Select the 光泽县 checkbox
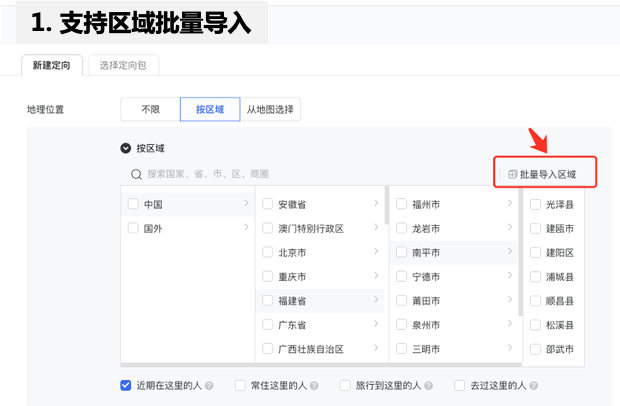This screenshot has height=406, width=620. (535, 204)
